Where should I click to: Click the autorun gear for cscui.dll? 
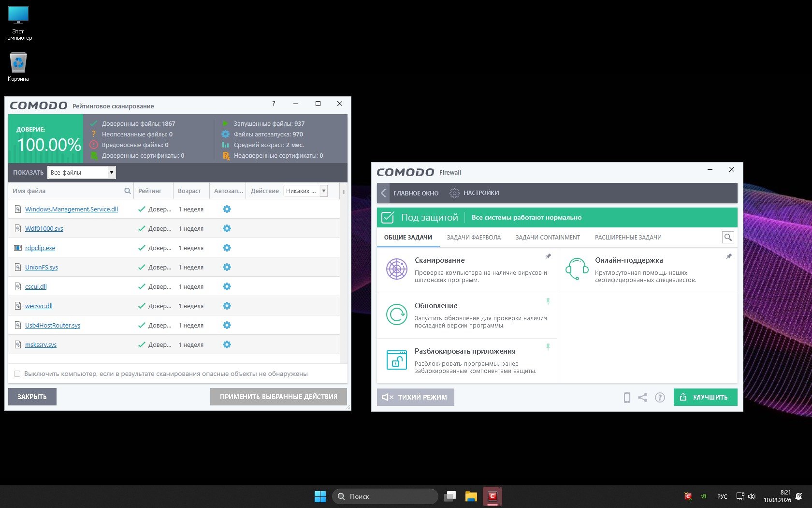tap(227, 286)
